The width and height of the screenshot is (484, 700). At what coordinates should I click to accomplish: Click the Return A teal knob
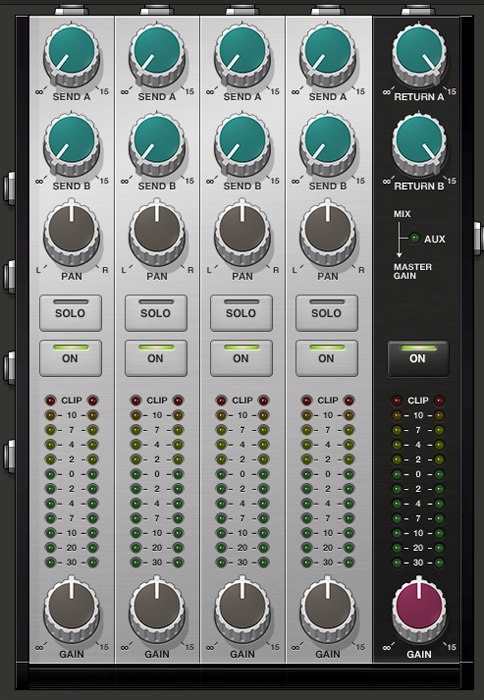419,54
